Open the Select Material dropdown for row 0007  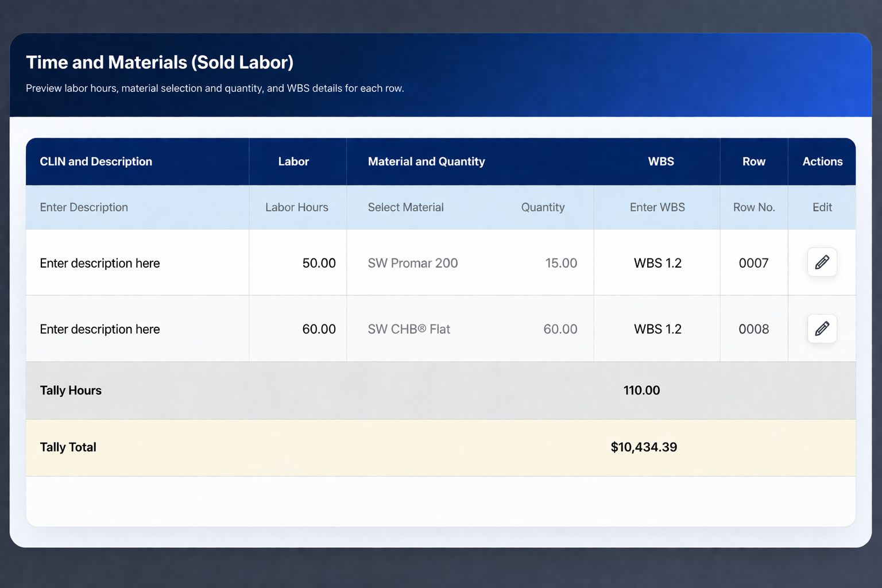tap(412, 262)
